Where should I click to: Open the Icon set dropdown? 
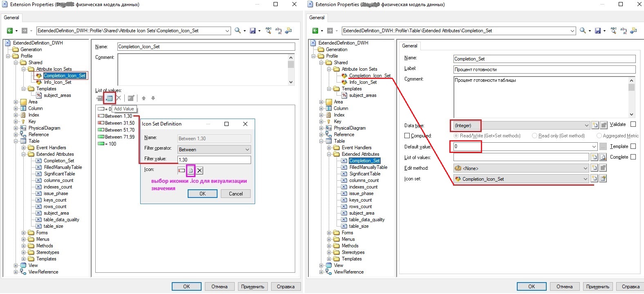(x=586, y=179)
